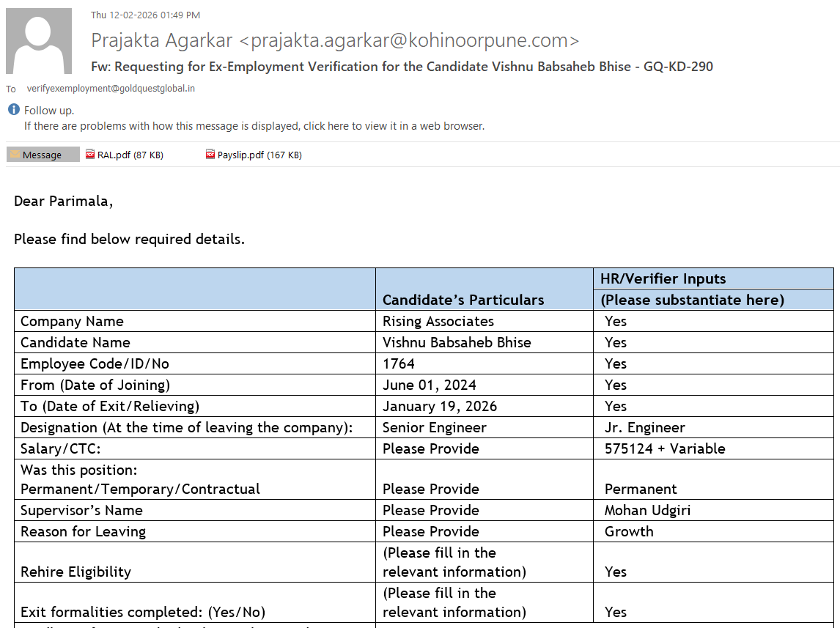Click the Rising Associates table cell

point(438,321)
